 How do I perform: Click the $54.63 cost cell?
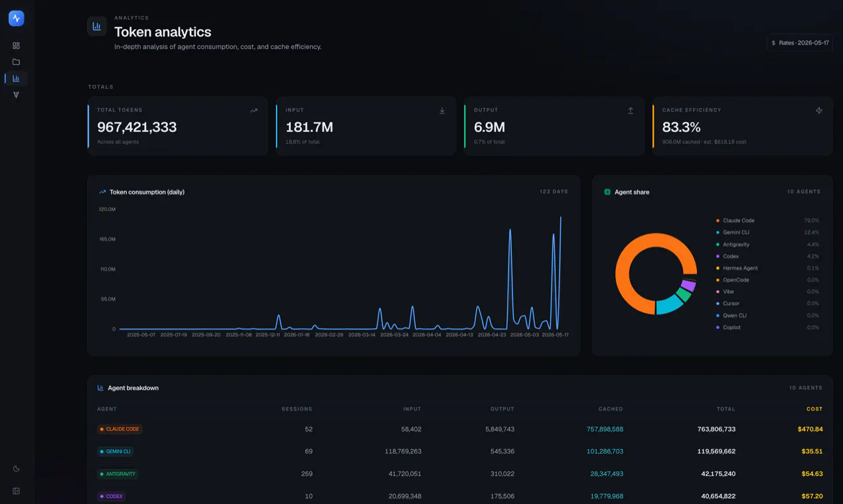(x=812, y=474)
